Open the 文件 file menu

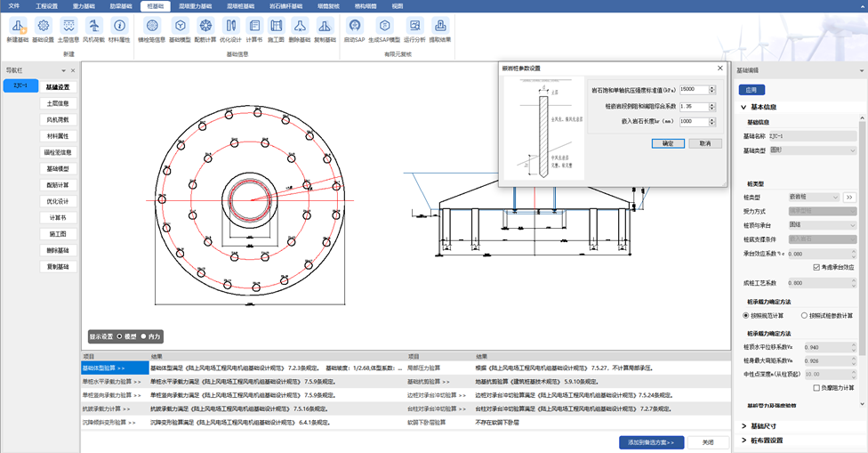pyautogui.click(x=13, y=5)
